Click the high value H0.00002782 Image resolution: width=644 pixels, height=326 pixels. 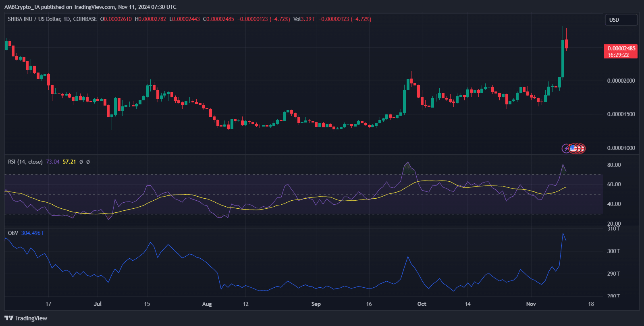150,19
